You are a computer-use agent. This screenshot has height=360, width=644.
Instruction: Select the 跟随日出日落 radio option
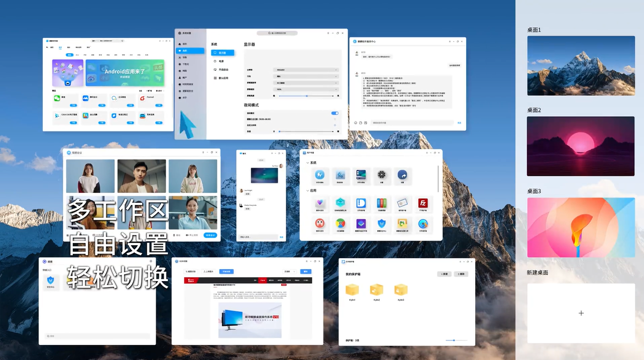pos(335,119)
